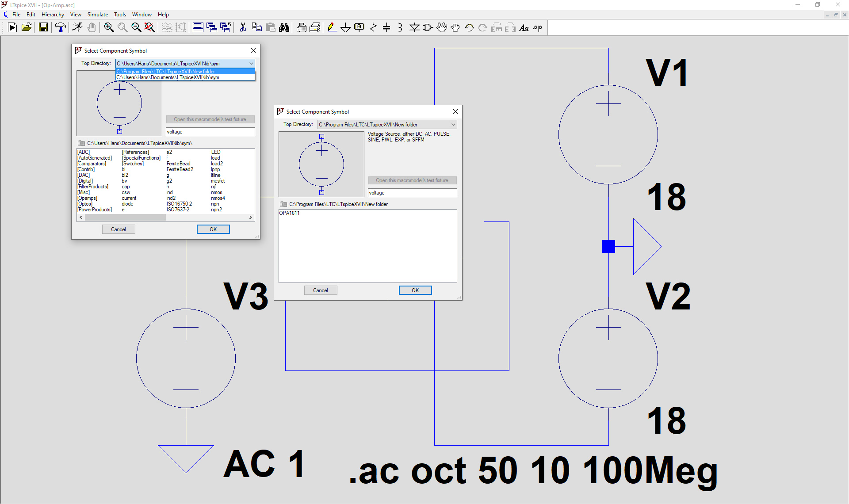Image resolution: width=849 pixels, height=504 pixels.
Task: Select the Resistor tool
Action: [373, 28]
